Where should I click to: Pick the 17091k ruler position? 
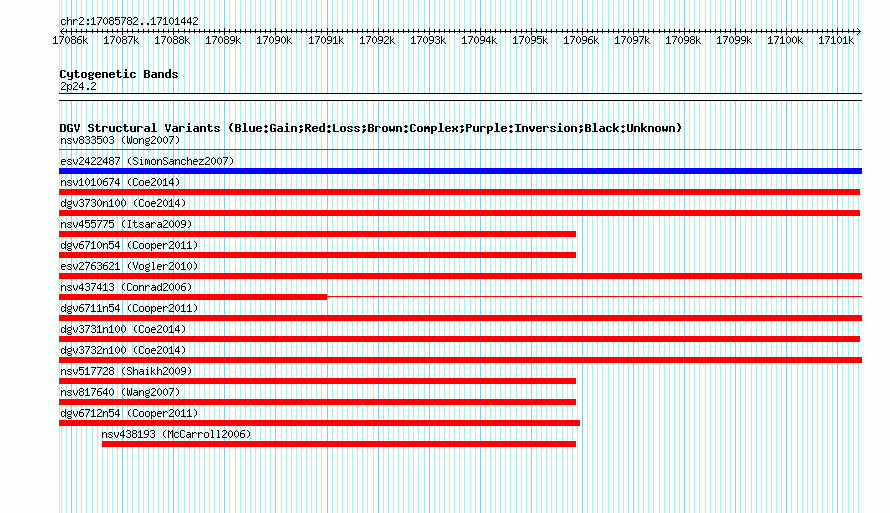click(326, 40)
